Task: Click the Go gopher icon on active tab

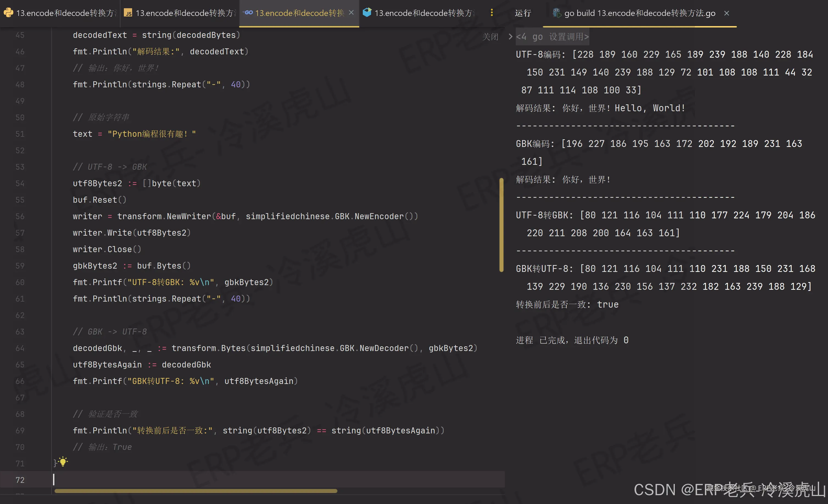Action: point(248,13)
